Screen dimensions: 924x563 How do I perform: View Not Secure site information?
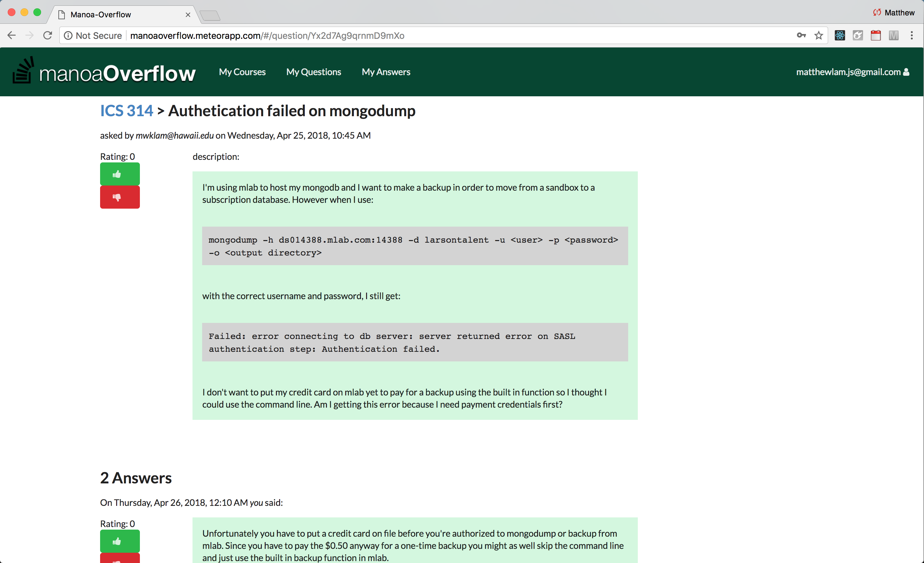tap(93, 36)
